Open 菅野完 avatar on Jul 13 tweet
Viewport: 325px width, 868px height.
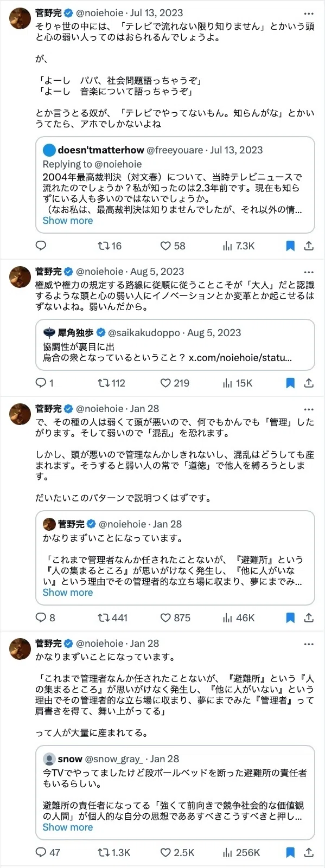point(21,18)
